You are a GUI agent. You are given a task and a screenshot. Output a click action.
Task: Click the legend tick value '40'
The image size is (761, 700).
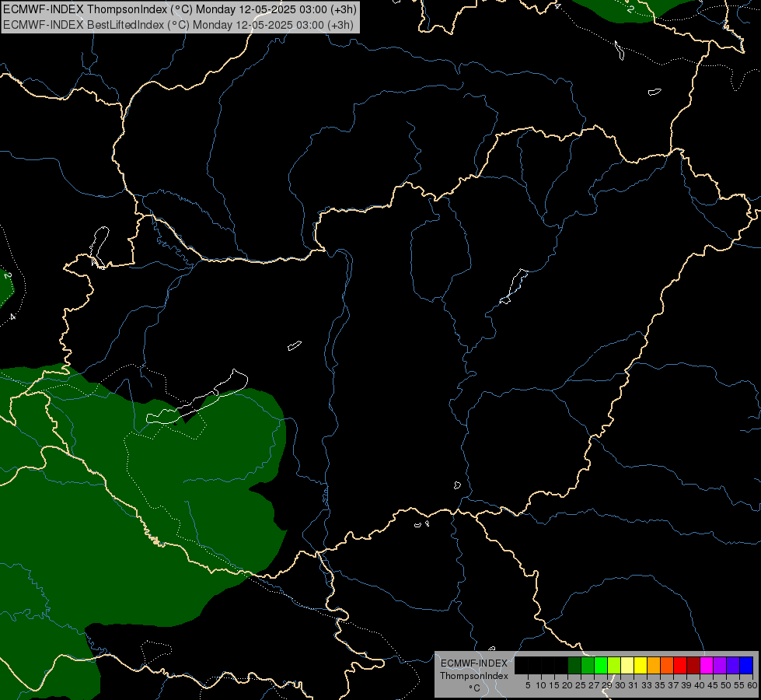point(700,685)
